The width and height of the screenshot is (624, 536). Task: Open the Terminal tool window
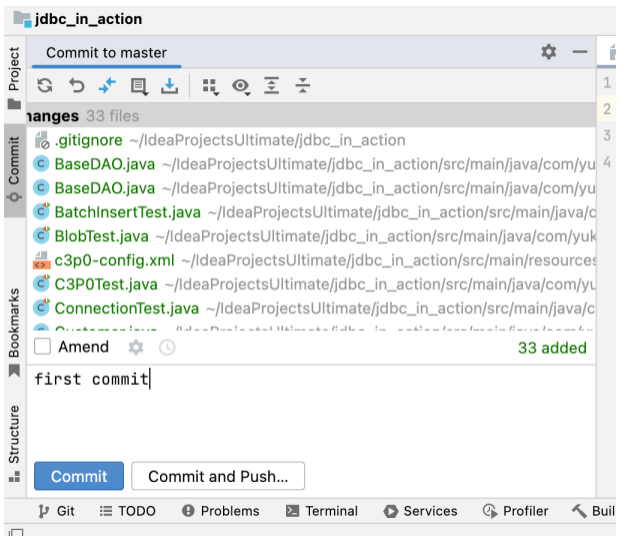point(322,511)
